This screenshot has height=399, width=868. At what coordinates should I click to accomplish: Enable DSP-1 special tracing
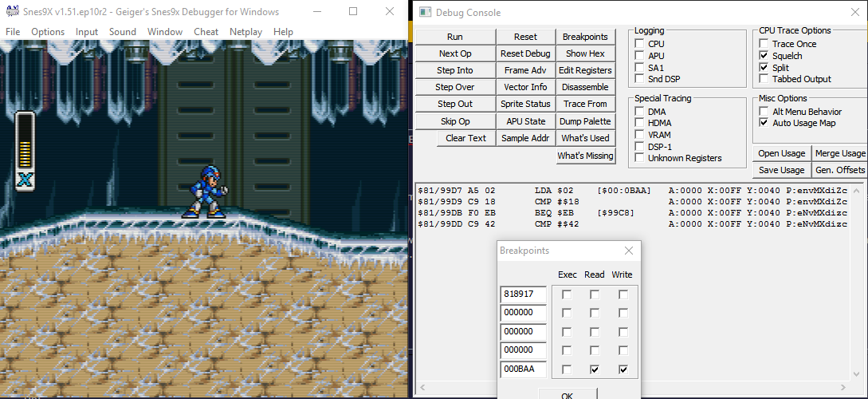tap(639, 147)
